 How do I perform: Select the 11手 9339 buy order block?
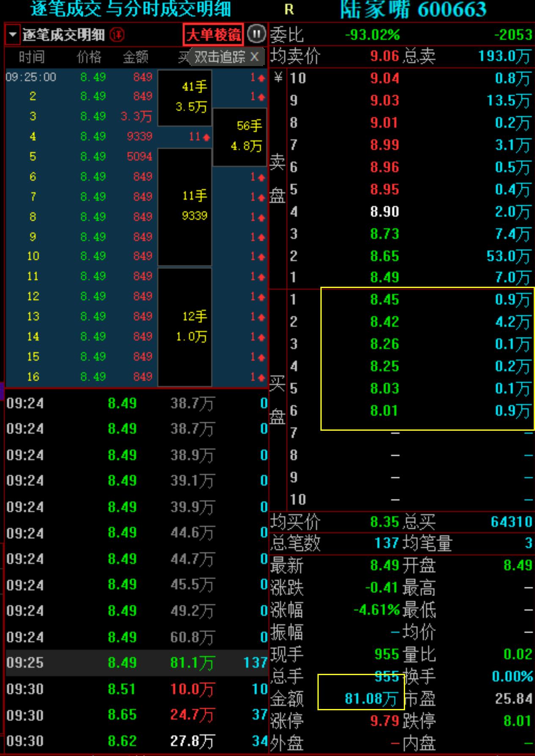pos(185,206)
